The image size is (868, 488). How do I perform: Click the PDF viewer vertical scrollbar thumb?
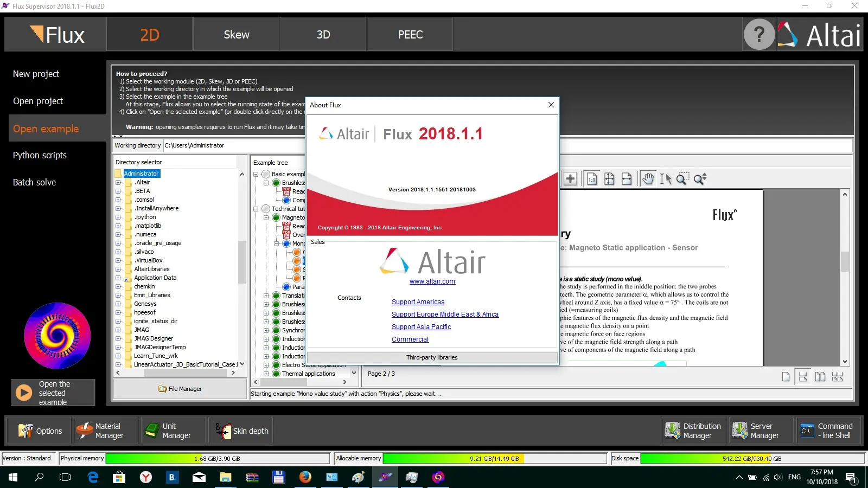pos(845,261)
